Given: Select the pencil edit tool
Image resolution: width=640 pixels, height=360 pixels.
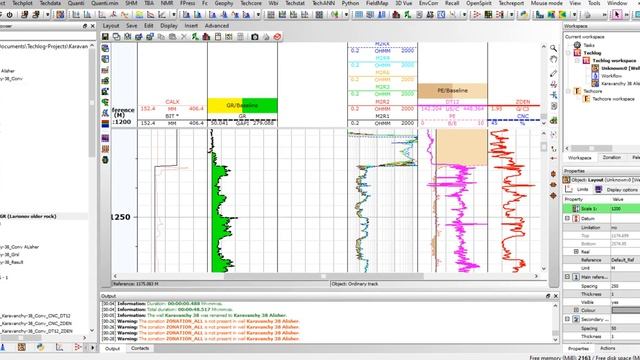Looking at the screenshot, I should click(x=553, y=73).
